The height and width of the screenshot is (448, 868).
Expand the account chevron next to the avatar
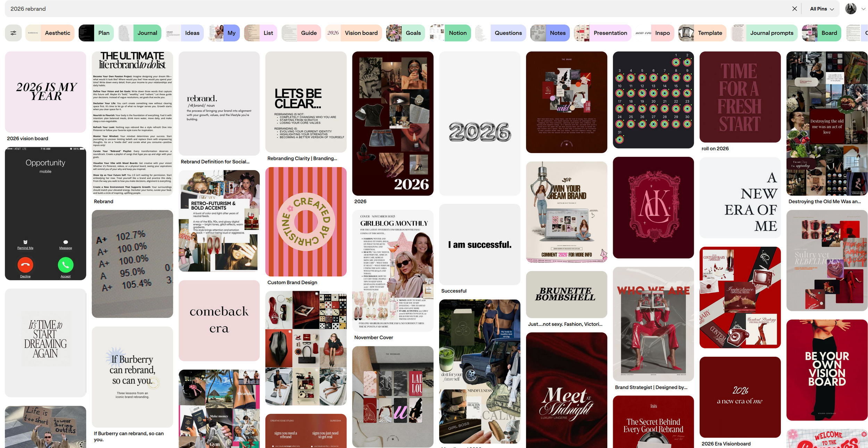click(863, 9)
